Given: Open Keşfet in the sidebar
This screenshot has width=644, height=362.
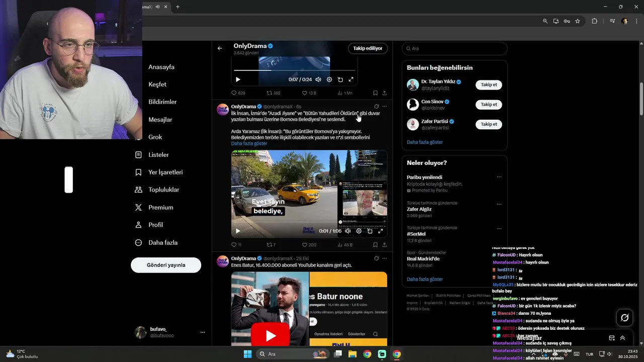Looking at the screenshot, I should [x=157, y=84].
